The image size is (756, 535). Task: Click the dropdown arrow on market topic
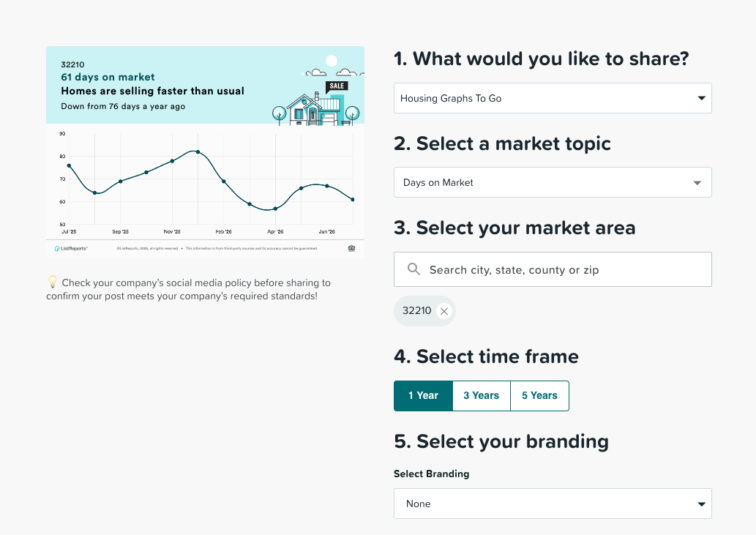pyautogui.click(x=697, y=183)
